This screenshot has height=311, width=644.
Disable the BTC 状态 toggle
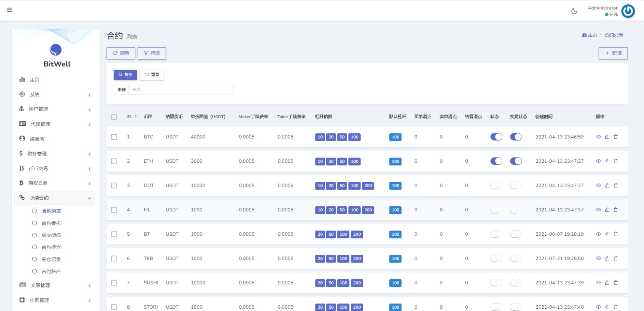click(x=496, y=136)
